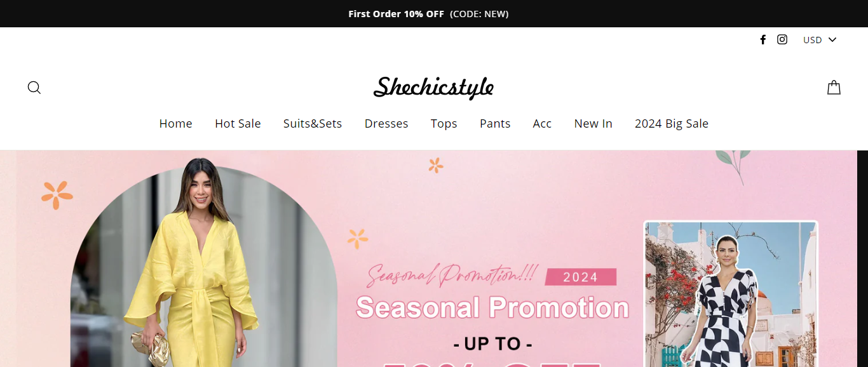Open the shopping bag cart
The image size is (868, 367).
pyautogui.click(x=834, y=88)
